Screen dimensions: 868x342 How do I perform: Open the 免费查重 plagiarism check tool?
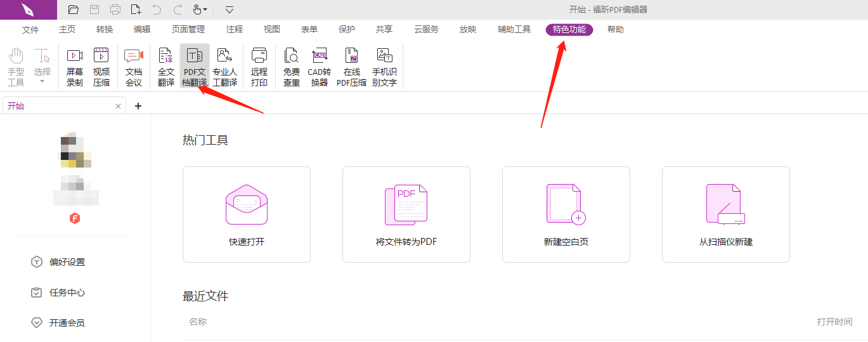[x=292, y=66]
